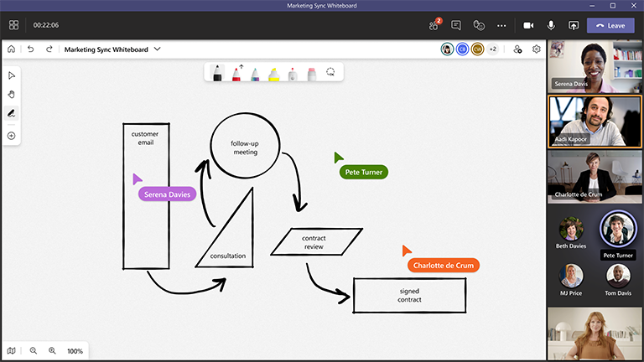Viewport: 644px width, 362px height.
Task: Activate the lasso select tool
Action: pyautogui.click(x=330, y=74)
